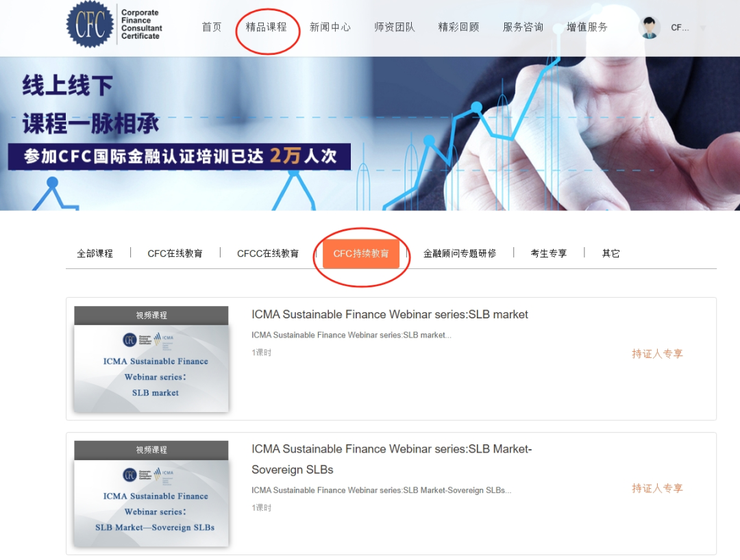Select the CFC在线教育 tab

pyautogui.click(x=175, y=253)
